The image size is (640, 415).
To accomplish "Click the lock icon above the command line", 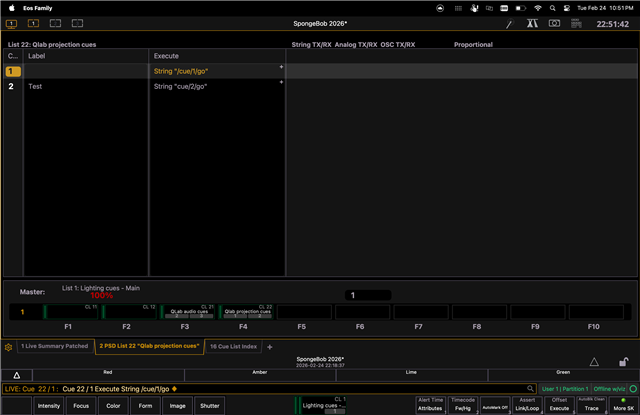I will [x=623, y=362].
